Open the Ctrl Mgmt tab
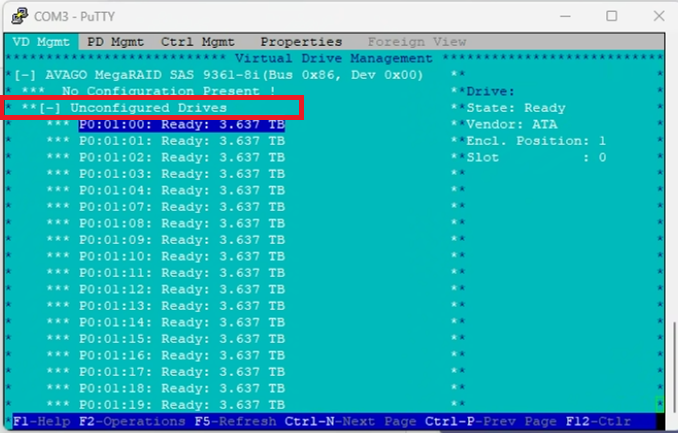 tap(198, 42)
